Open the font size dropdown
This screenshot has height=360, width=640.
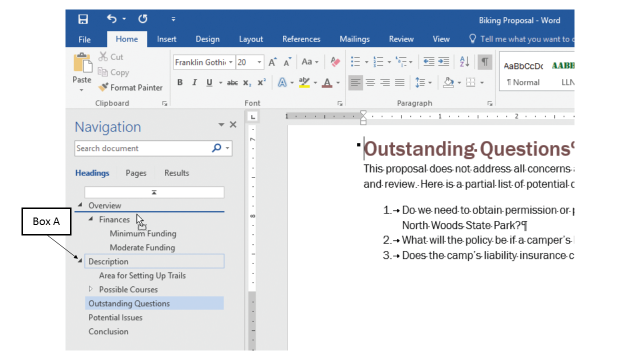coord(259,62)
